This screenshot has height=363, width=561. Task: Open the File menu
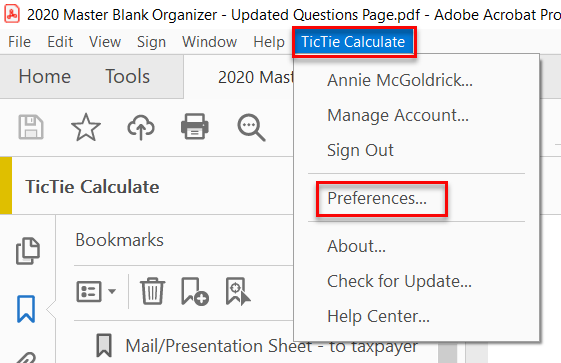click(19, 42)
